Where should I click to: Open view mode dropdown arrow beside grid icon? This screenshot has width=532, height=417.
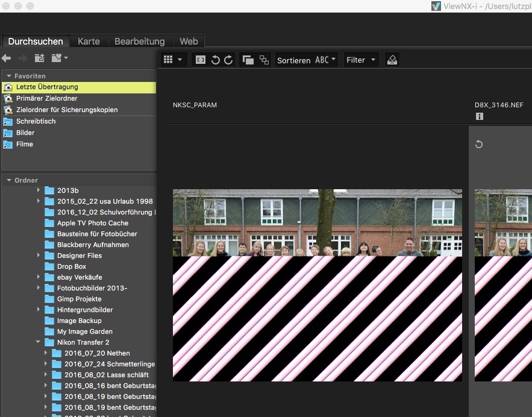pos(180,60)
